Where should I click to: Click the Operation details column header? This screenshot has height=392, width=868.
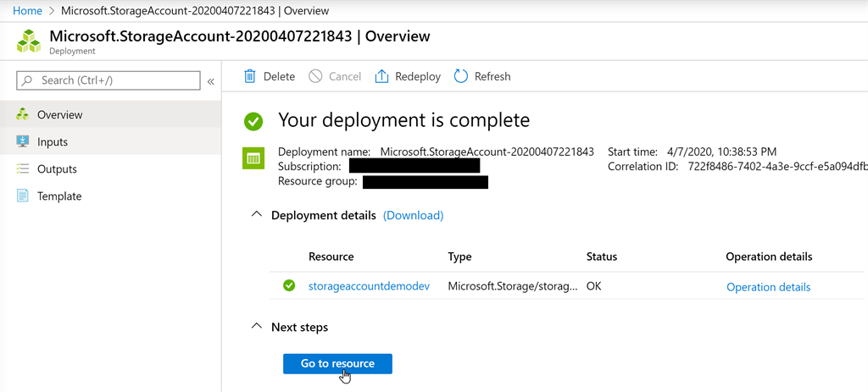click(x=769, y=257)
